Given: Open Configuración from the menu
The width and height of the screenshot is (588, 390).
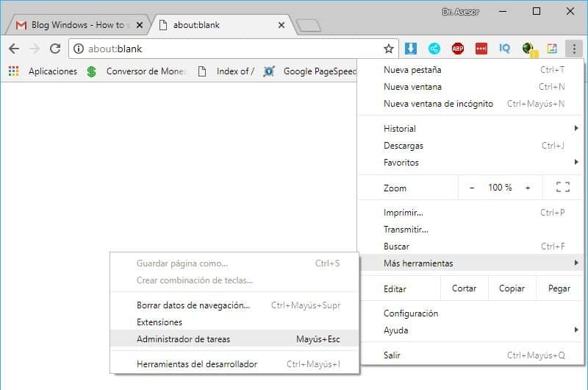Looking at the screenshot, I should coord(470,313).
